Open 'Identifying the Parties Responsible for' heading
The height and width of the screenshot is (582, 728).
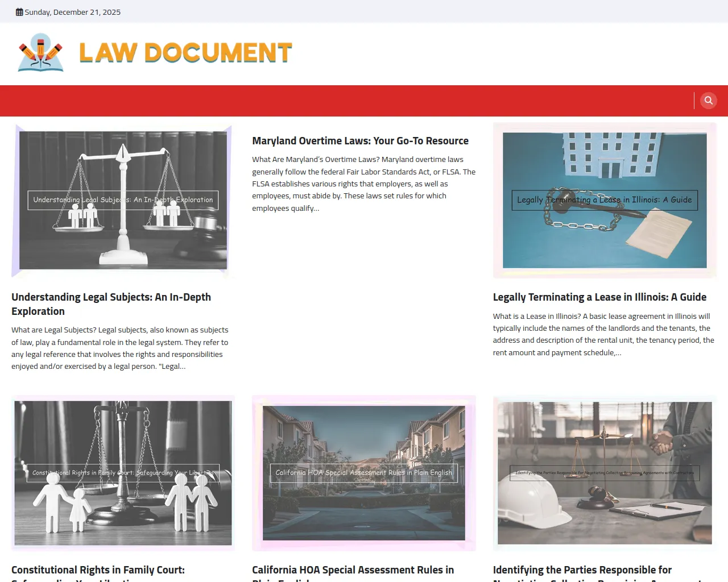point(582,570)
